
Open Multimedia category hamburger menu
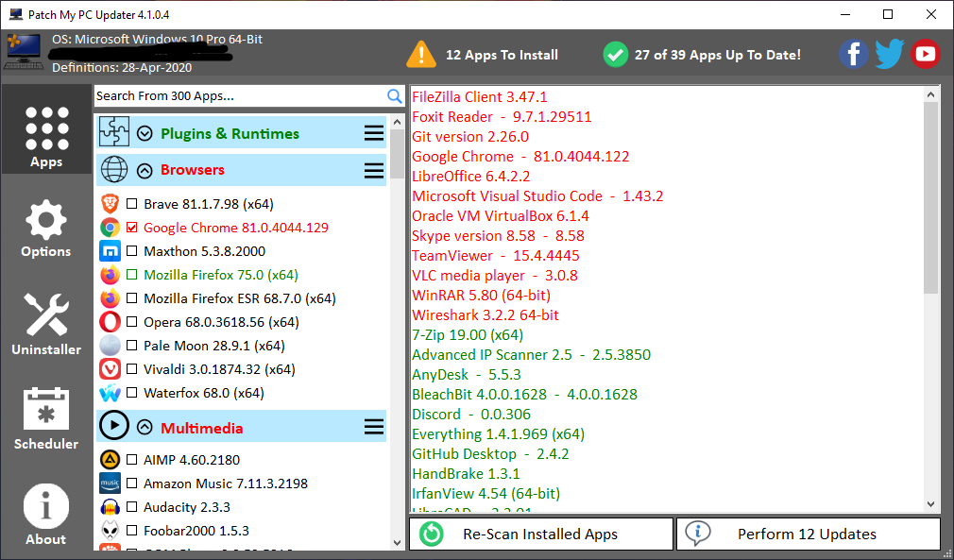[373, 427]
